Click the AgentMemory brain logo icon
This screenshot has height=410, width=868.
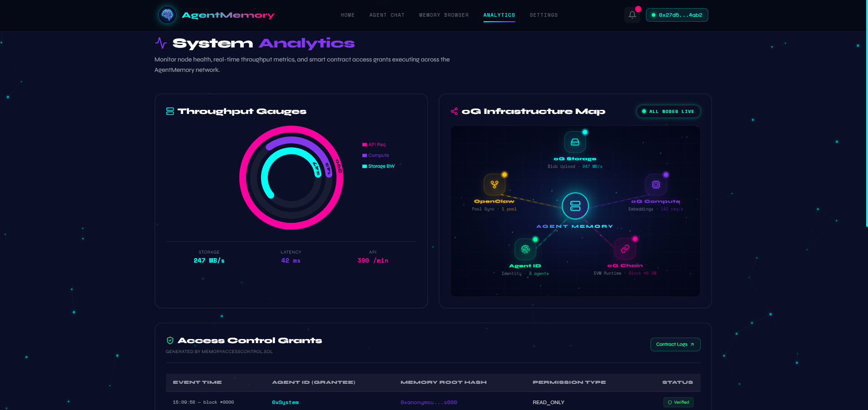[x=167, y=15]
